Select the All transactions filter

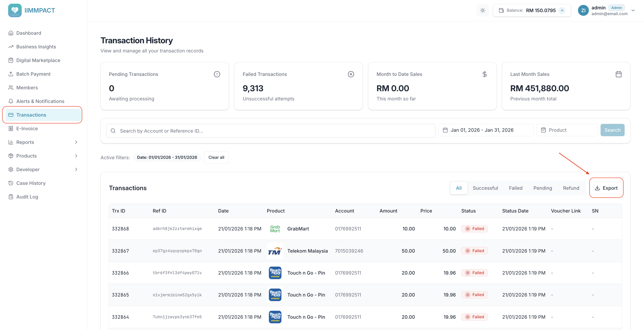[x=459, y=188]
